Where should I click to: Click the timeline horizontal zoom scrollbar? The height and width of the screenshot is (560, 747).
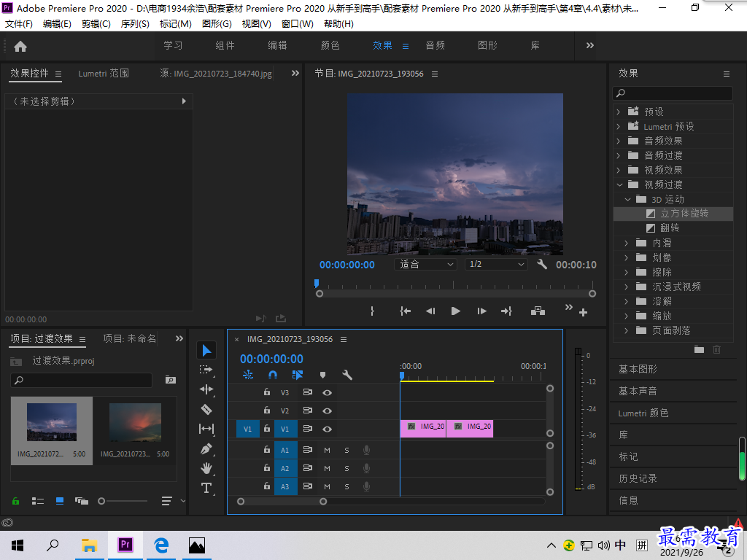282,502
